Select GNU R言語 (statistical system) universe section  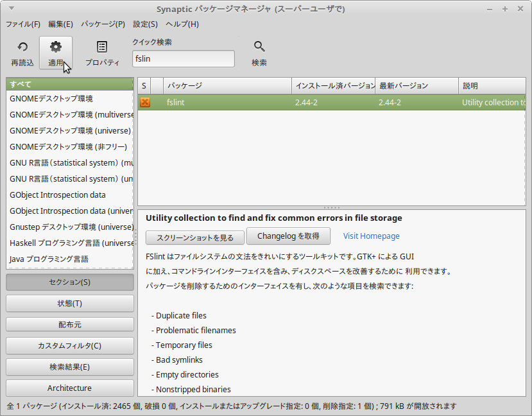(x=69, y=179)
